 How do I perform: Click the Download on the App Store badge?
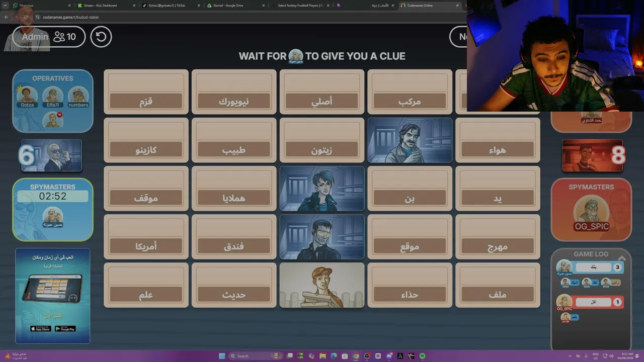[41, 329]
